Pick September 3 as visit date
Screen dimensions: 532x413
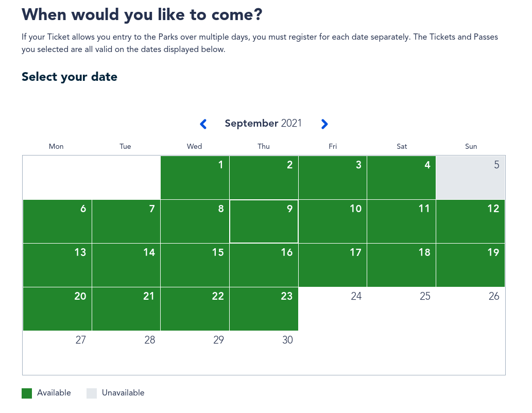(x=333, y=178)
